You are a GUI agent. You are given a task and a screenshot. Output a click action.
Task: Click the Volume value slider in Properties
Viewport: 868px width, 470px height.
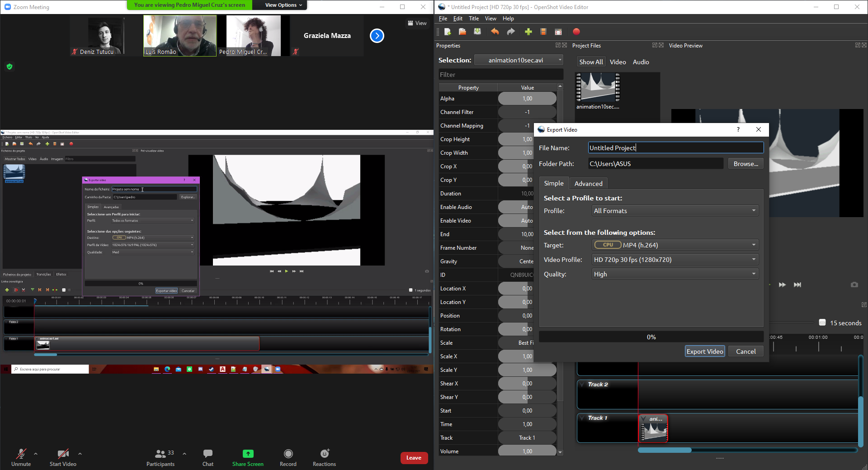click(x=527, y=451)
